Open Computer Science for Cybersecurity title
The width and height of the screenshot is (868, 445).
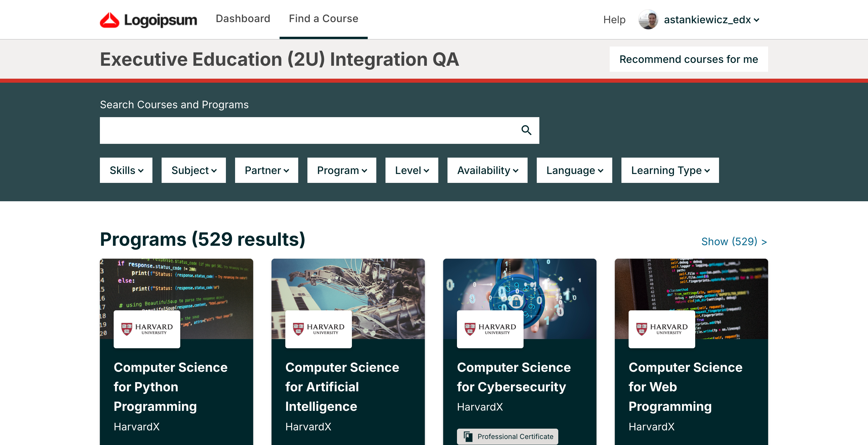[514, 377]
